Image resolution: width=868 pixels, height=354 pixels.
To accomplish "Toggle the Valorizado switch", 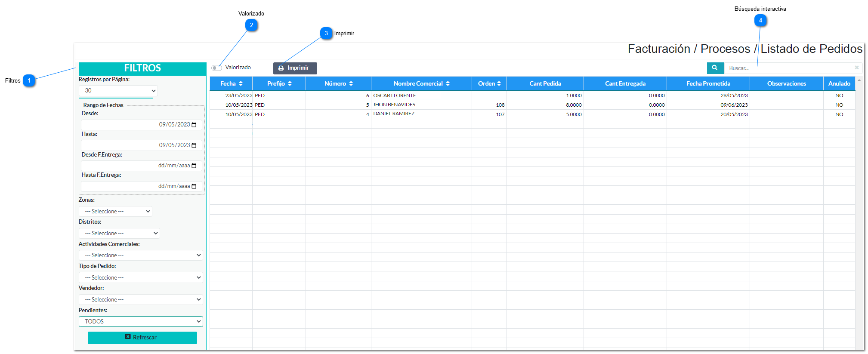I will pos(216,68).
